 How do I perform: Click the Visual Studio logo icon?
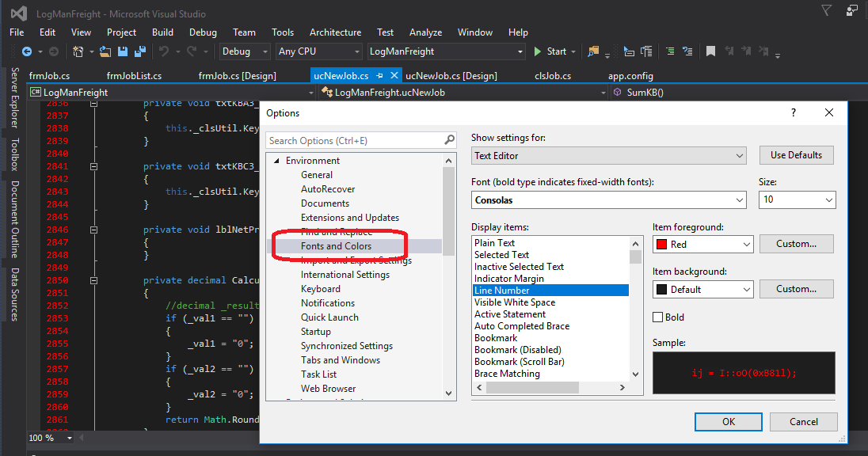click(x=19, y=13)
